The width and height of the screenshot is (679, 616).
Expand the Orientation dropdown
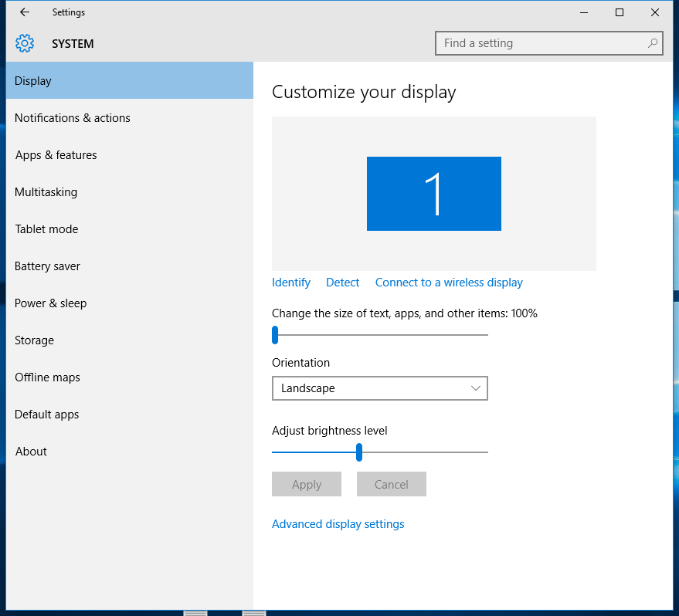click(x=379, y=388)
